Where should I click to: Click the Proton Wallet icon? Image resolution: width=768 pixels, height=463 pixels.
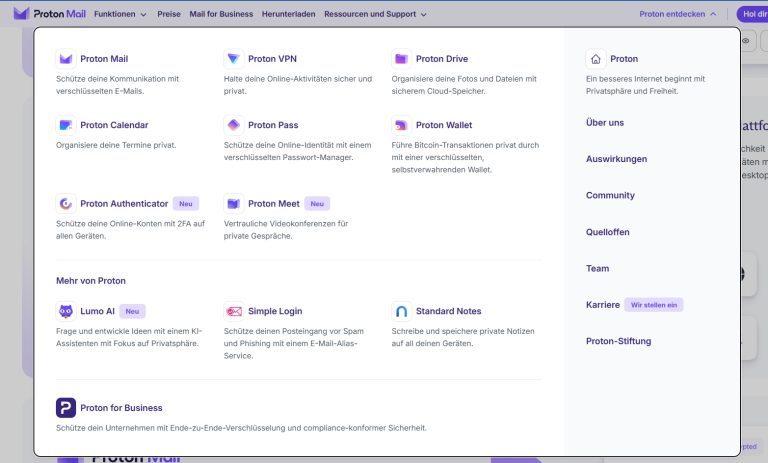point(401,125)
